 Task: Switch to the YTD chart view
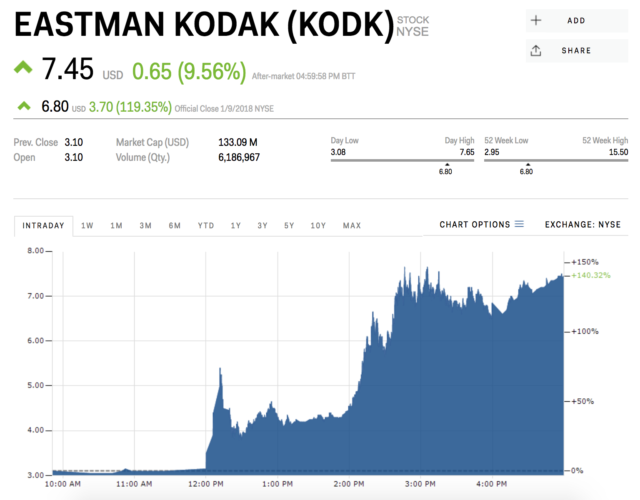[x=206, y=226]
